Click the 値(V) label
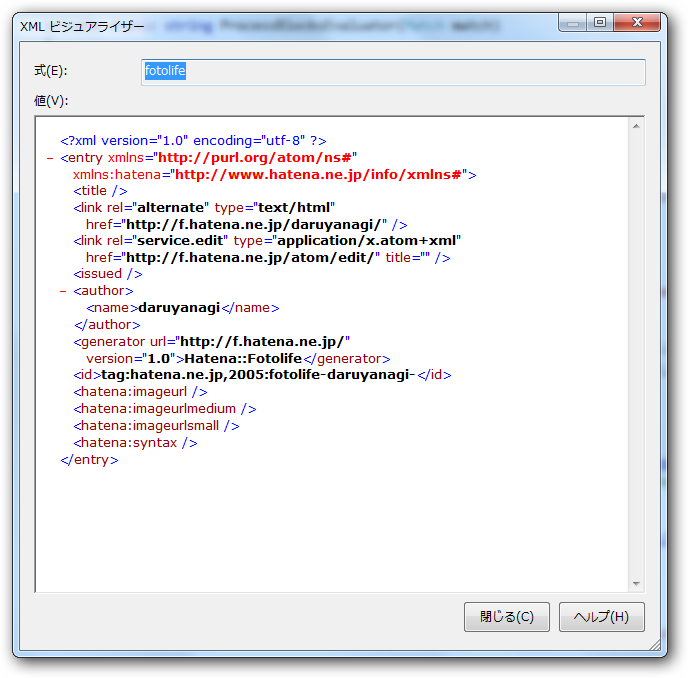The width and height of the screenshot is (688, 678). coord(51,101)
